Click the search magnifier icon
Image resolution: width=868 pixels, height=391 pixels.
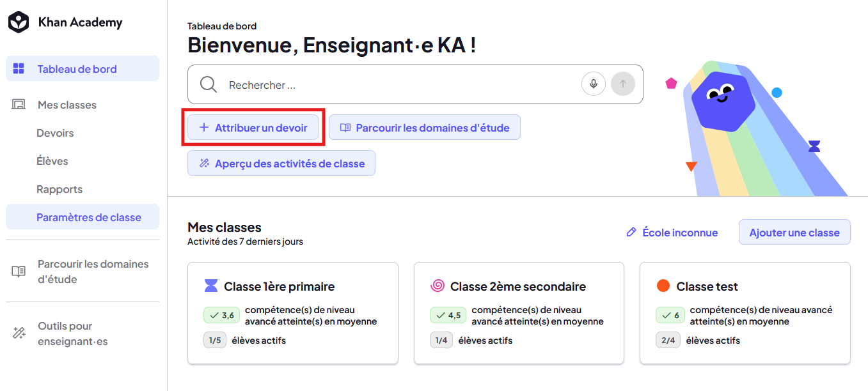point(209,84)
